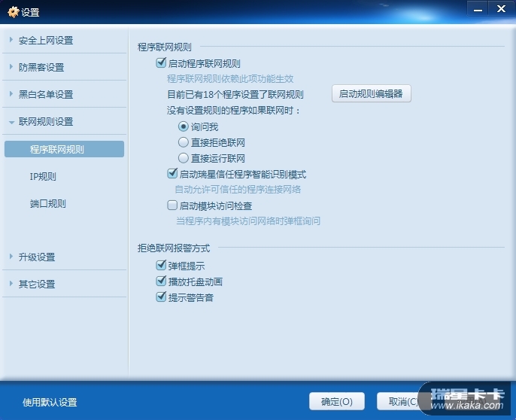Screen dimensions: 516x420
Task: Expand arrow next to 黑白名单设置
Action: pyautogui.click(x=11, y=94)
